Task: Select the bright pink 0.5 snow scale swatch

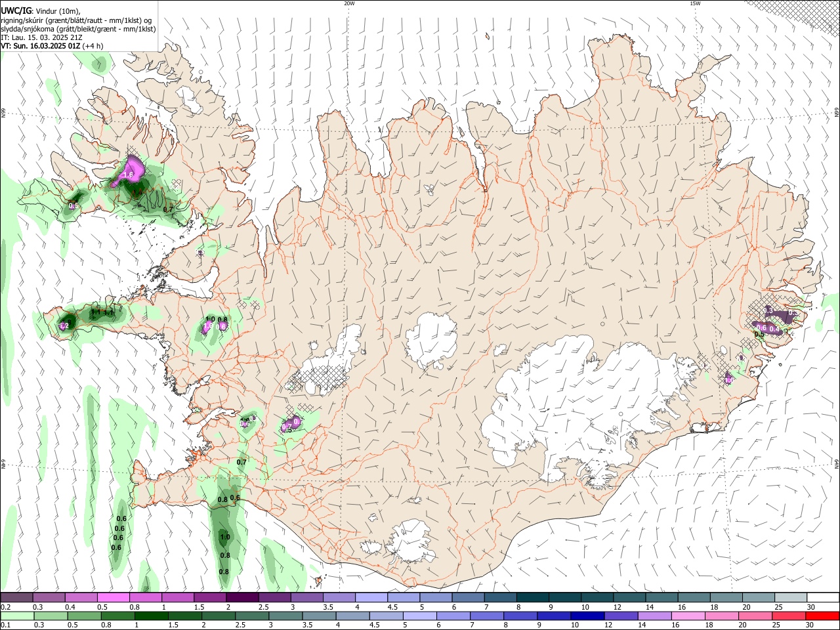Action: pyautogui.click(x=113, y=598)
